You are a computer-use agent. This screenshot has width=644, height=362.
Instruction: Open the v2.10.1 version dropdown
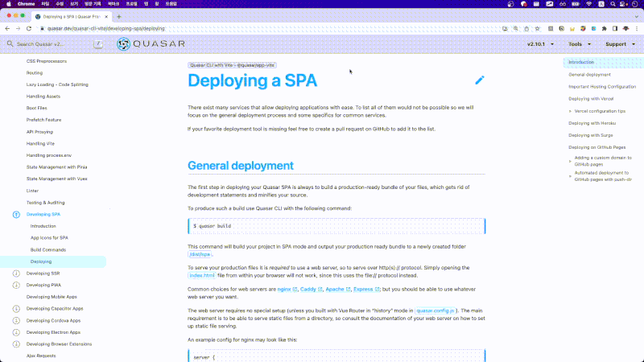[540, 44]
